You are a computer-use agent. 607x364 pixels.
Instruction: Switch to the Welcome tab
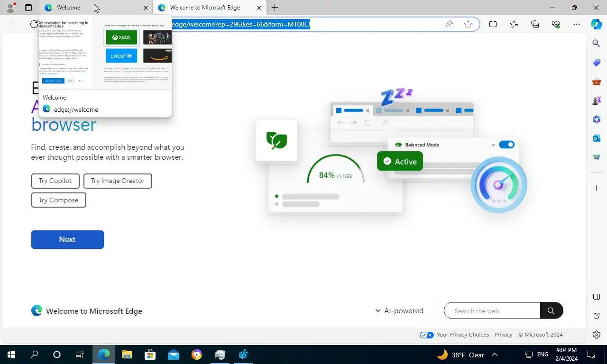(x=95, y=8)
